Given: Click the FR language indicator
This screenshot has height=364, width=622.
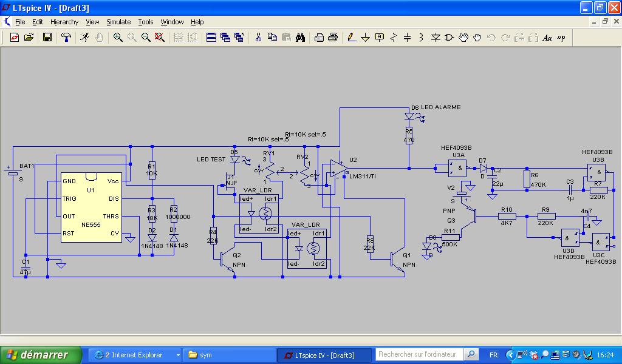Looking at the screenshot, I should click(x=493, y=355).
